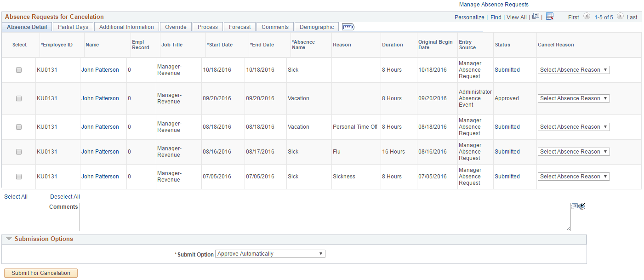Image resolution: width=644 pixels, height=280 pixels.
Task: Check the select box for the Flu absence
Action: [x=18, y=151]
